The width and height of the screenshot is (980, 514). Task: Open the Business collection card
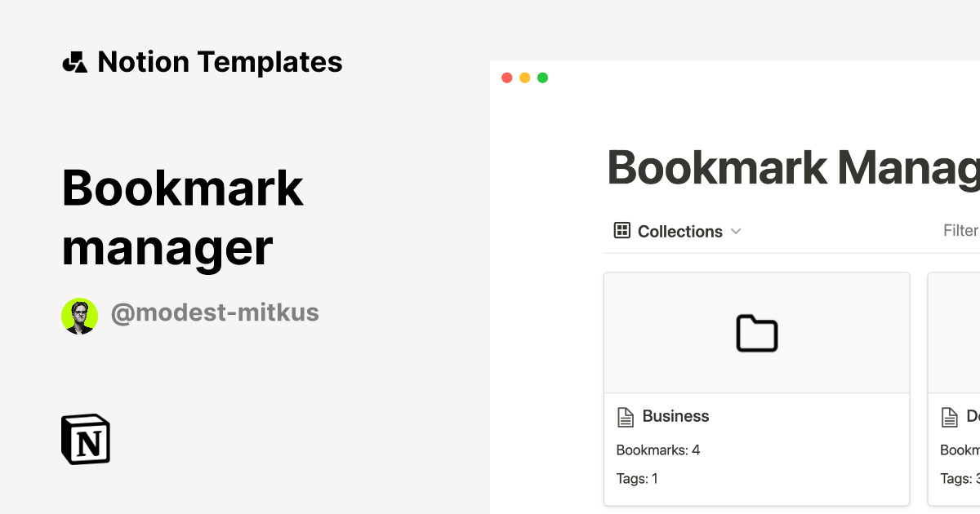tap(757, 388)
